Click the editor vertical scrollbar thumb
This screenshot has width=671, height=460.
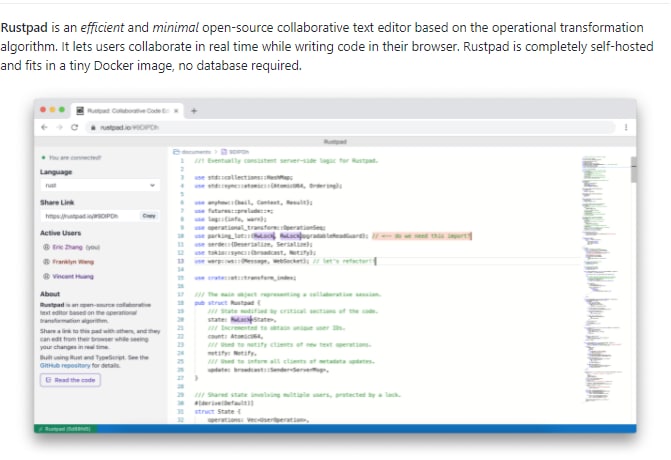[x=633, y=170]
